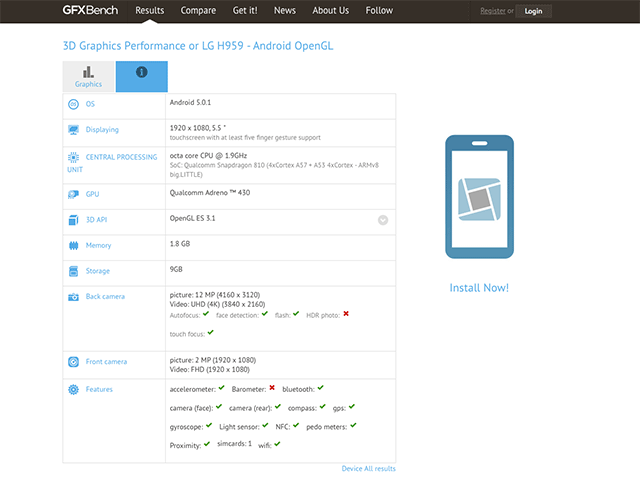This screenshot has width=640, height=480.
Task: Click the Proximity check mark
Action: tap(207, 444)
